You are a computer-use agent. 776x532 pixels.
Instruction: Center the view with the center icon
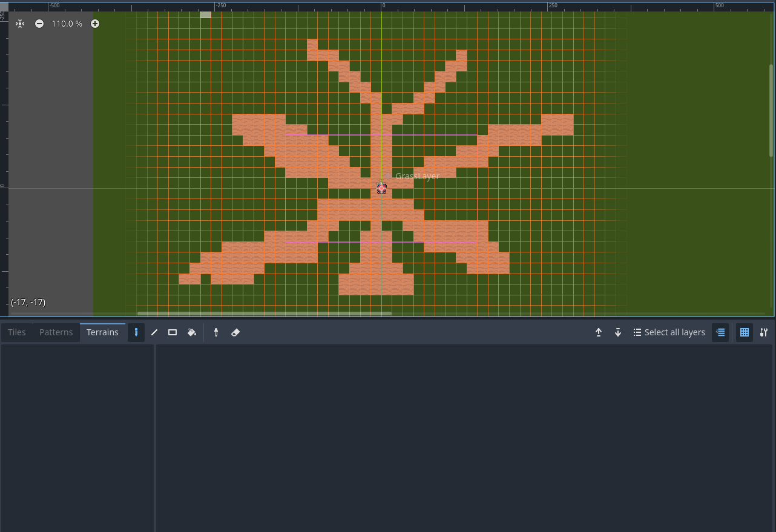pyautogui.click(x=20, y=24)
